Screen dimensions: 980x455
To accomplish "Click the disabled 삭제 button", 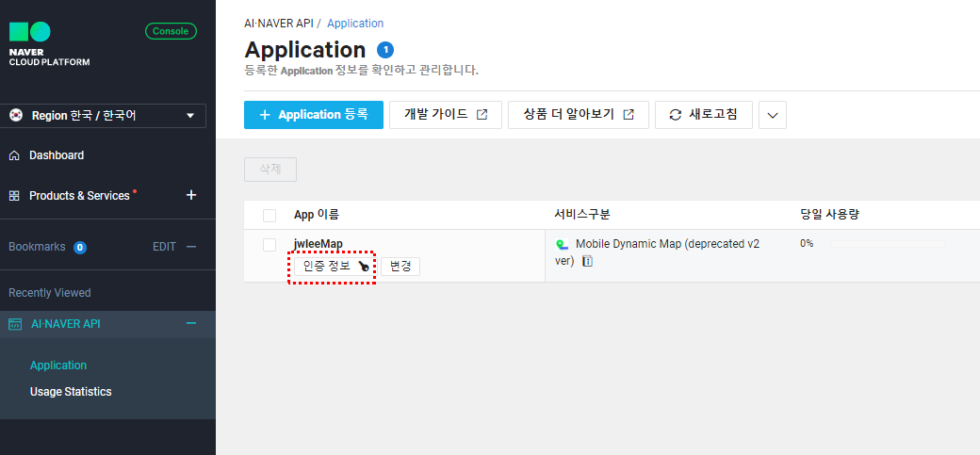I will coord(270,170).
